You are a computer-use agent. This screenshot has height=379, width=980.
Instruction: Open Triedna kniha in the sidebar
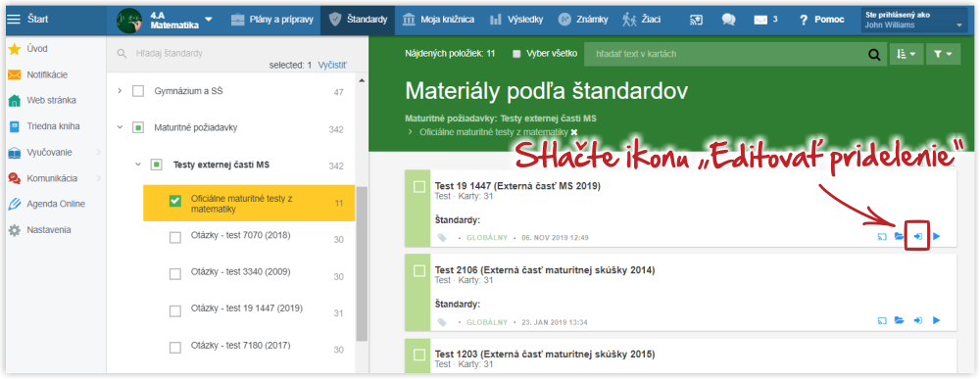pos(53,126)
